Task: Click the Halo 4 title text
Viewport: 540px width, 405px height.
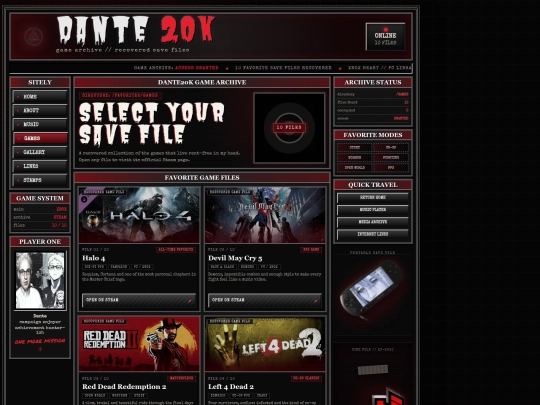Action: click(94, 258)
